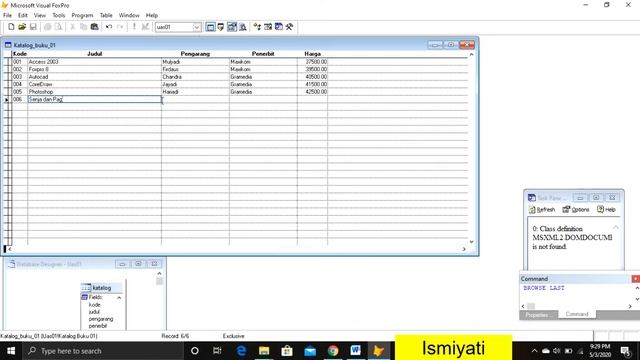Click the Cut scissors toolbar icon
The height and width of the screenshot is (360, 640).
(x=73, y=27)
